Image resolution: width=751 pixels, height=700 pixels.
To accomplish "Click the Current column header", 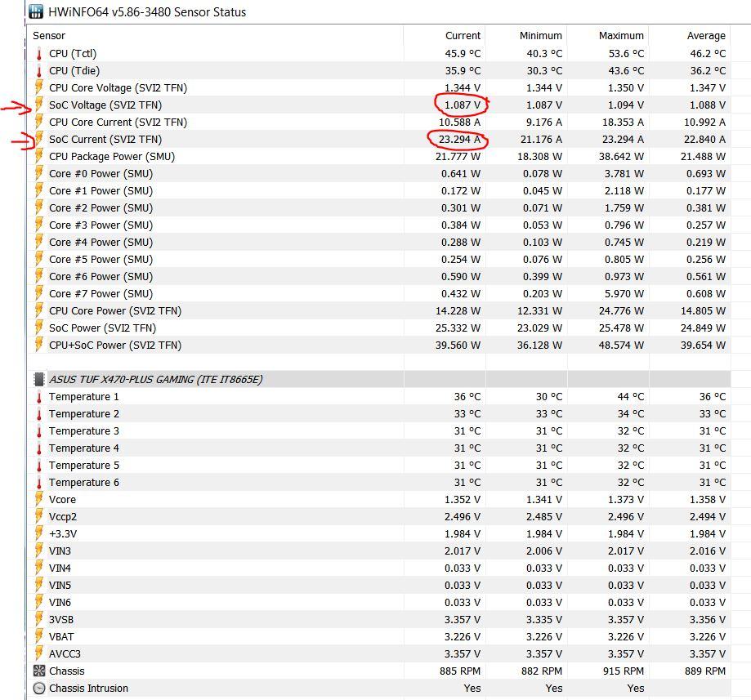I will tap(463, 35).
